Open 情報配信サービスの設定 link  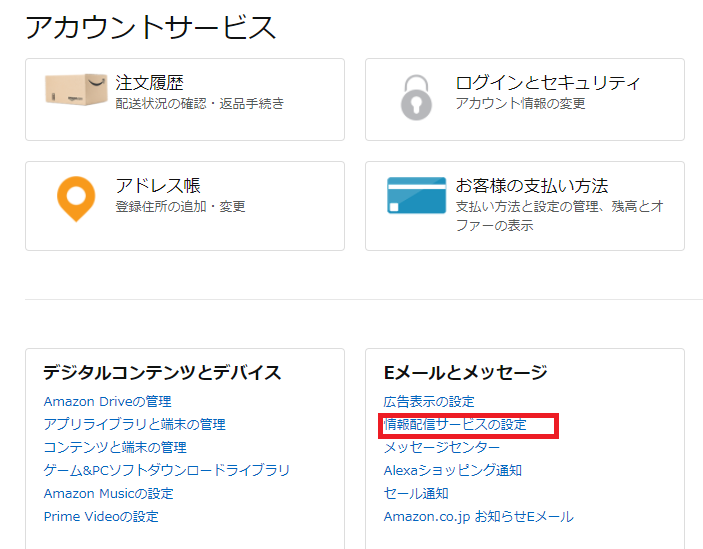[455, 424]
